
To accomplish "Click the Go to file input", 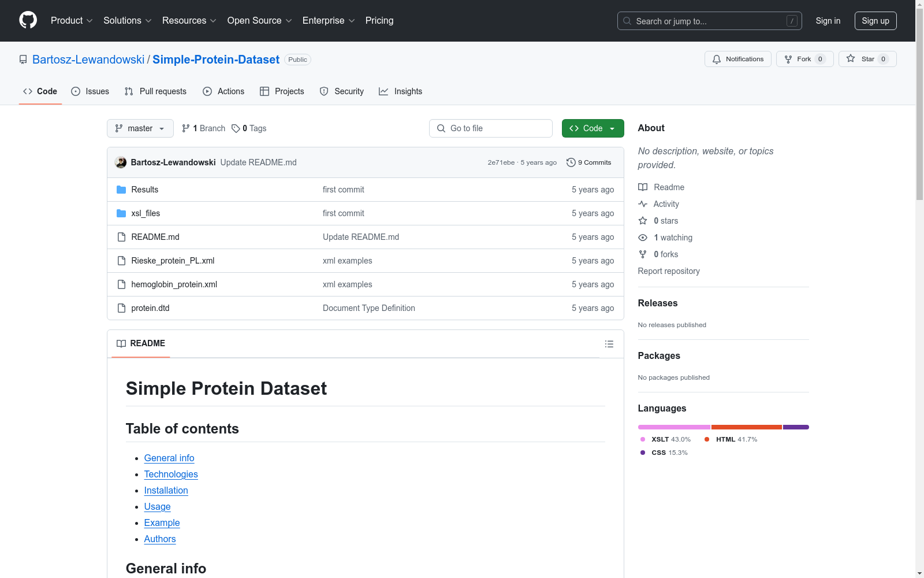I will coord(491,128).
